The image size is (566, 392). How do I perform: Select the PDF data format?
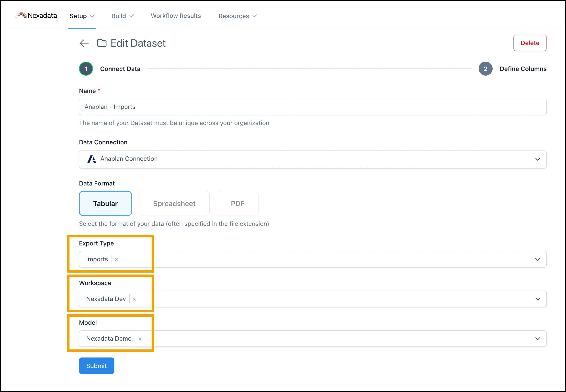[237, 203]
